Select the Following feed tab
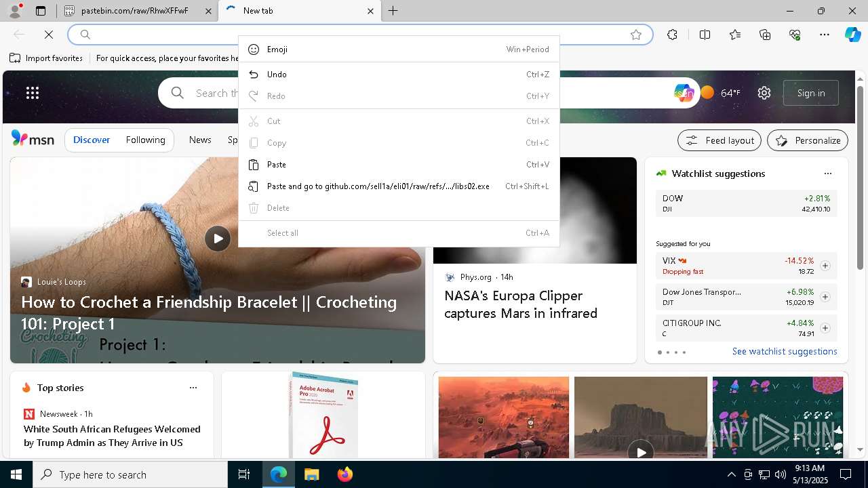The width and height of the screenshot is (868, 488). (146, 140)
